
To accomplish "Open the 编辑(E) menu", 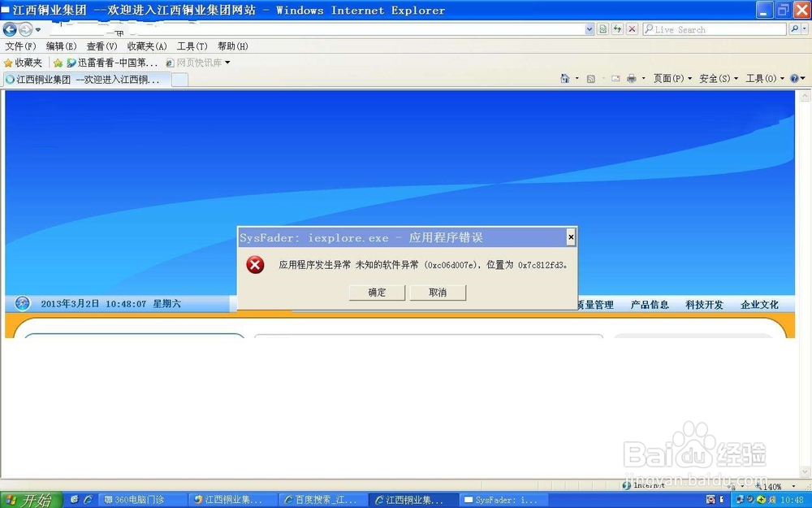I will point(61,46).
